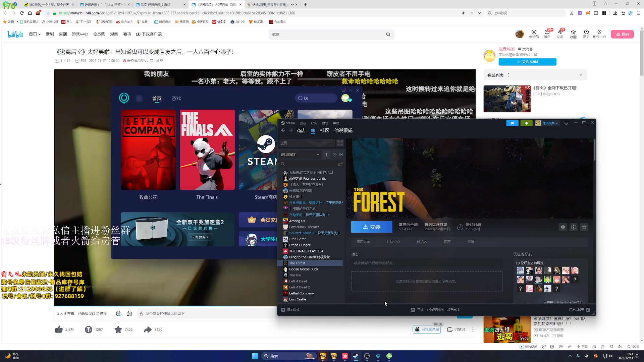Image resolution: width=644 pixels, height=362 pixels.
Task: Open the more options dots beside notes
Action: (473, 329)
